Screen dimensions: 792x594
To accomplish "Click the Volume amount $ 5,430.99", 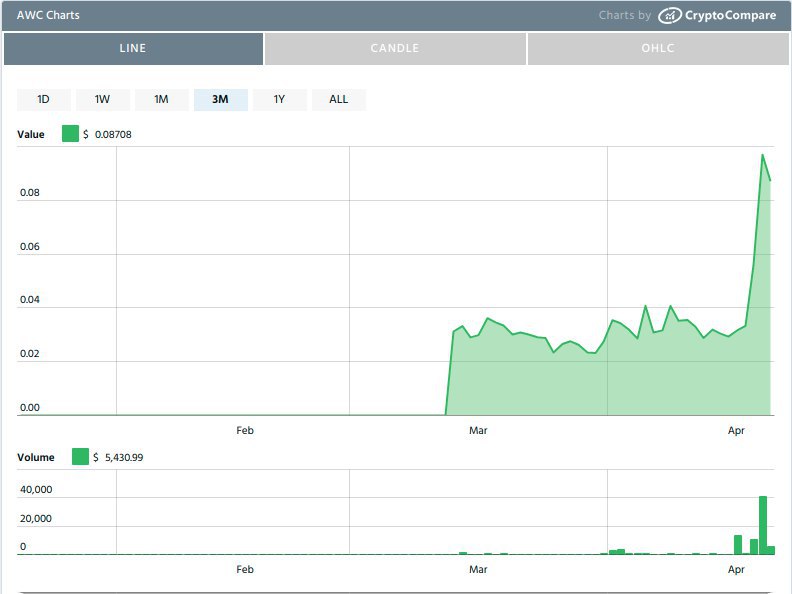I will click(118, 458).
